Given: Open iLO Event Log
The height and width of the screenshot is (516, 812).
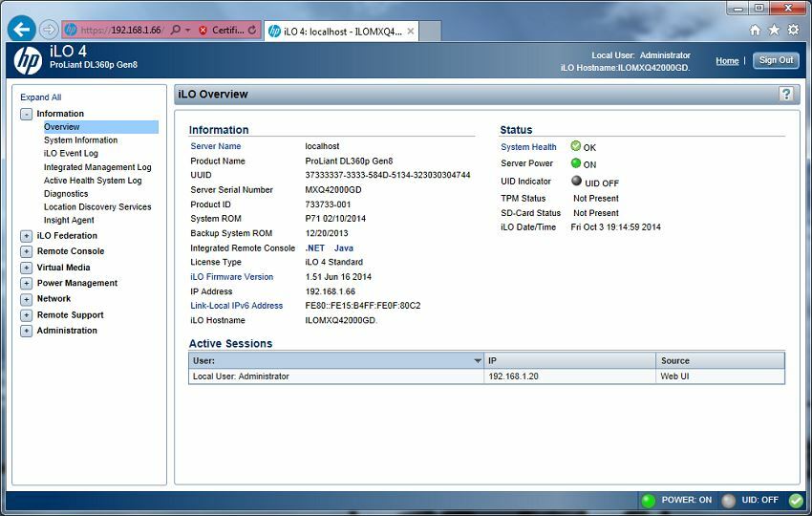Looking at the screenshot, I should point(71,153).
